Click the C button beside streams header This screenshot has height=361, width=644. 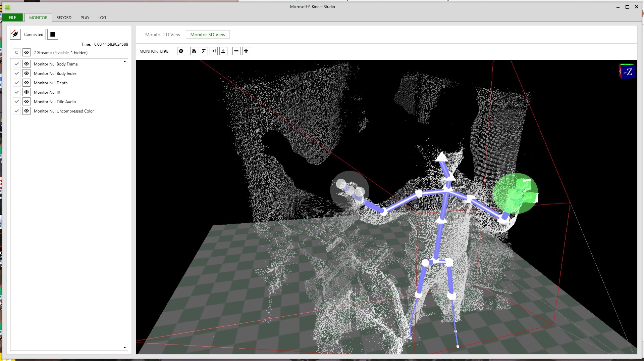tap(16, 52)
